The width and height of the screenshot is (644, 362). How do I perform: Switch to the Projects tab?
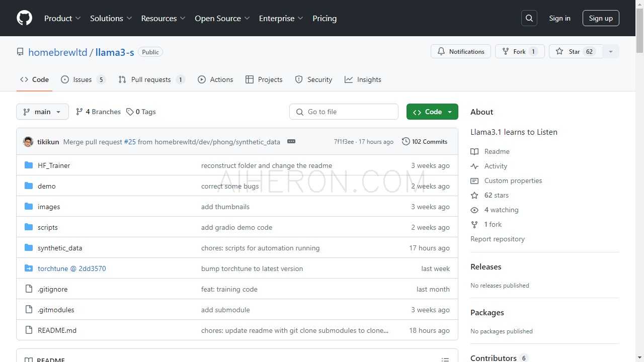click(264, 79)
